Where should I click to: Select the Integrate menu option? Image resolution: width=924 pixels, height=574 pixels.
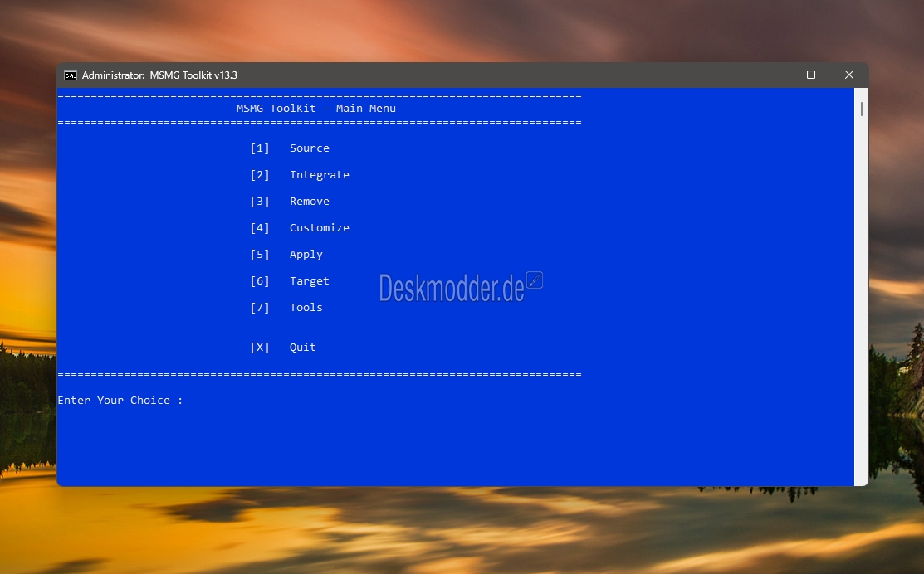320,175
